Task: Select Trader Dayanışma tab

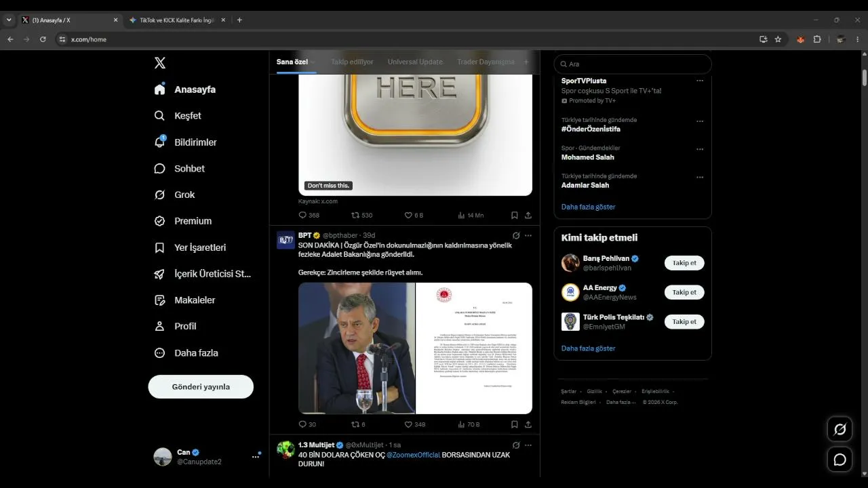Action: click(486, 62)
